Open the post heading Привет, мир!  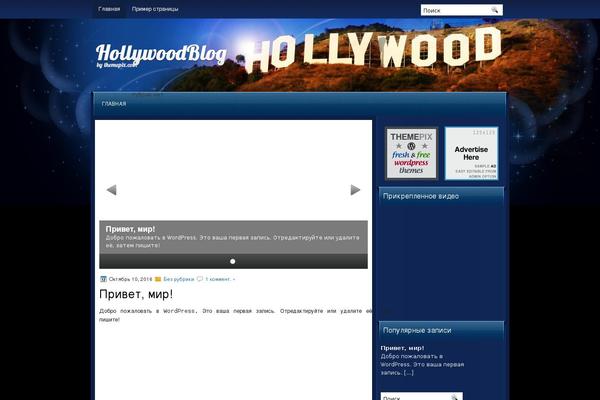[136, 294]
